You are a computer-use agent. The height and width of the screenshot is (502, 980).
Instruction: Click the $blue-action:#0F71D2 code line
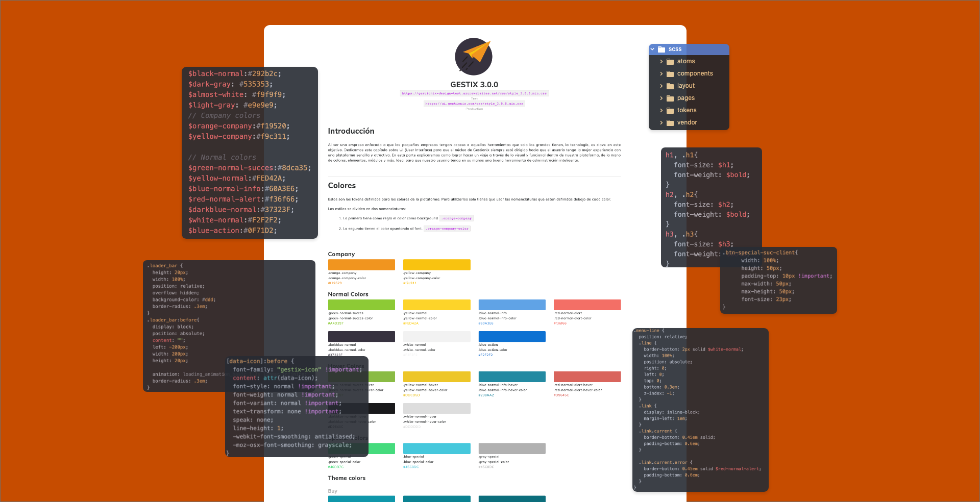tap(233, 231)
